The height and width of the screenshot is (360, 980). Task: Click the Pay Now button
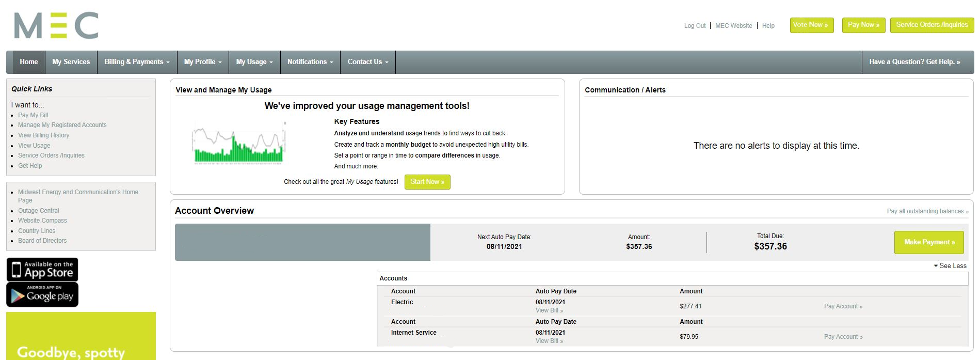click(864, 25)
